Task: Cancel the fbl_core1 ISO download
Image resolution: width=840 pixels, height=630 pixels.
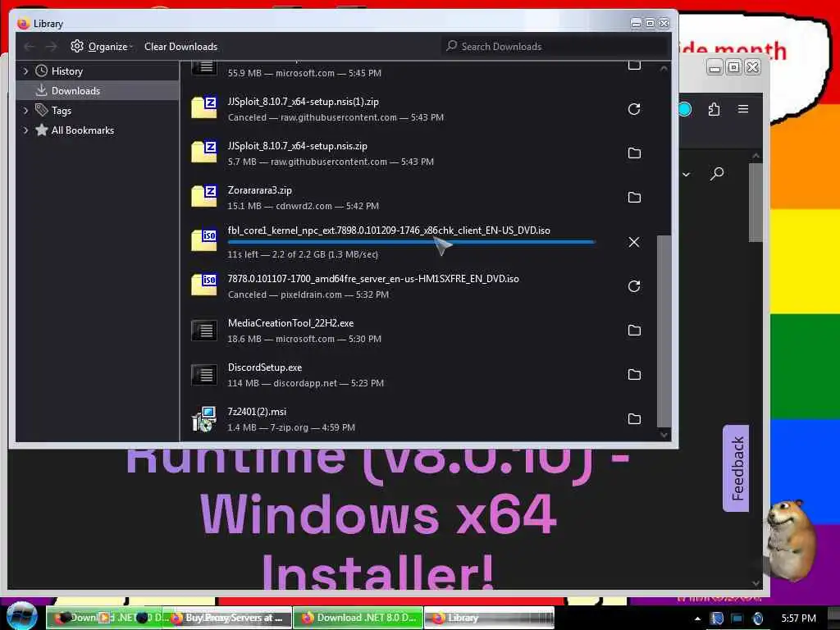Action: [x=634, y=242]
